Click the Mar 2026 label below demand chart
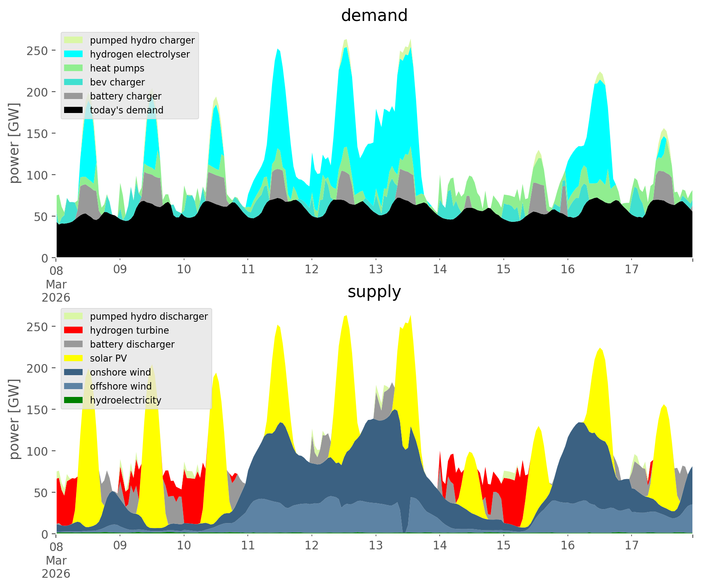 pyautogui.click(x=56, y=291)
